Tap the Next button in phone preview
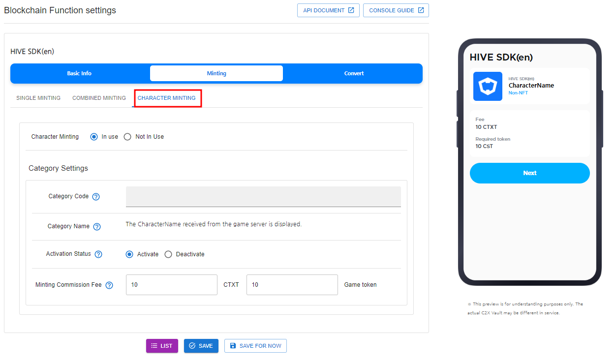Image resolution: width=616 pixels, height=364 pixels. pyautogui.click(x=530, y=173)
